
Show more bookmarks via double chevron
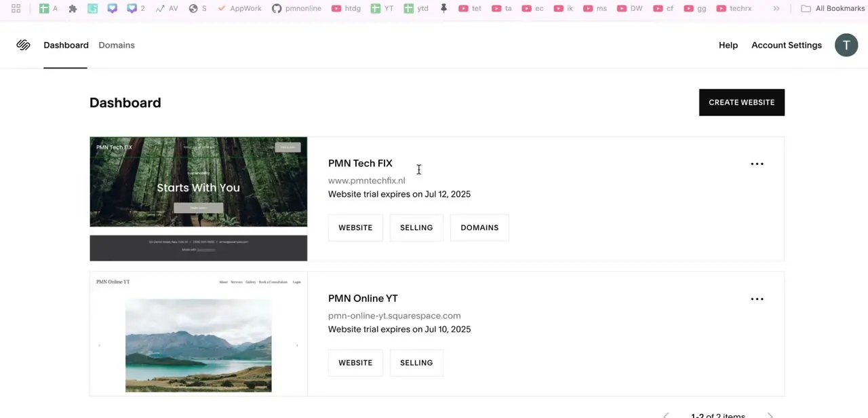coord(776,8)
